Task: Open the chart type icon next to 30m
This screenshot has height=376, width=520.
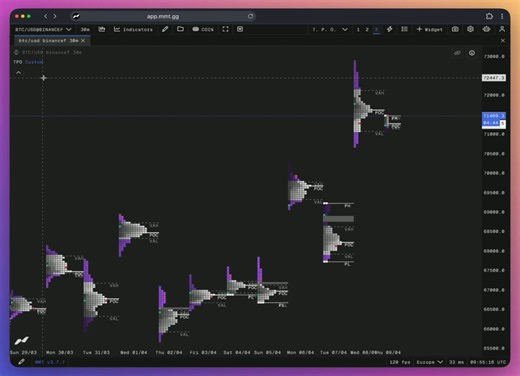Action: (x=102, y=29)
